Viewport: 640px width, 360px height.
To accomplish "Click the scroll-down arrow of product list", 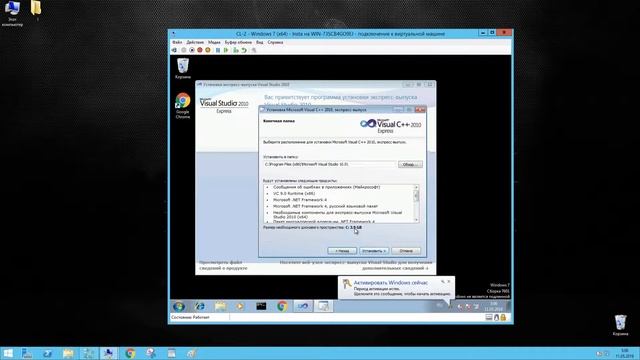I will (x=416, y=220).
